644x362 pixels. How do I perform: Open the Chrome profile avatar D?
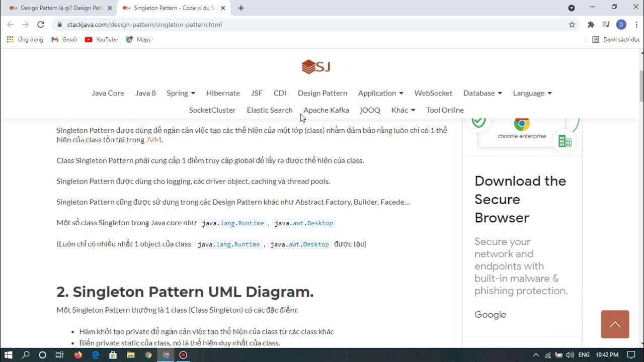(621, 24)
